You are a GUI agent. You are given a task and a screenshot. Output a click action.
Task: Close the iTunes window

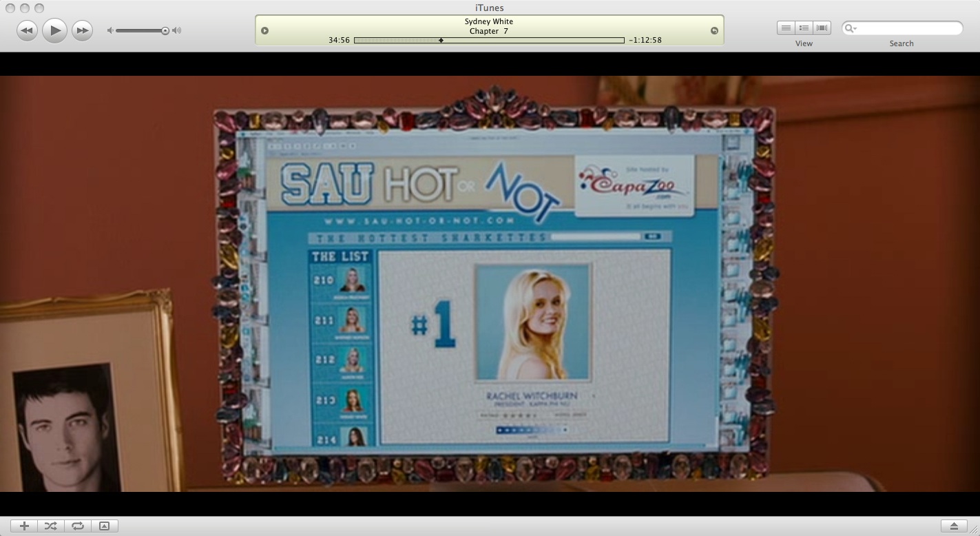10,8
